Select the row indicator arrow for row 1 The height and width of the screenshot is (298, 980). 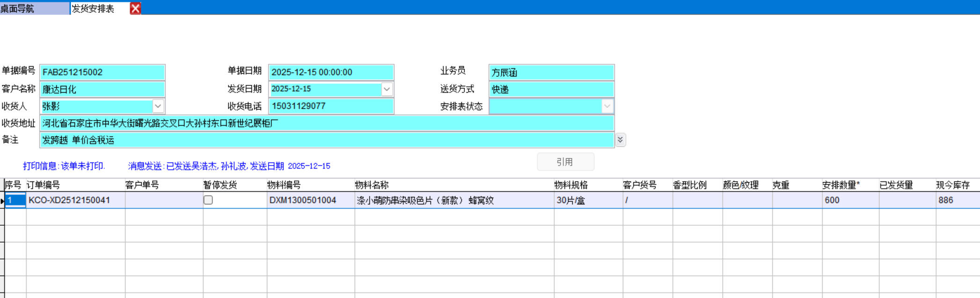point(2,201)
